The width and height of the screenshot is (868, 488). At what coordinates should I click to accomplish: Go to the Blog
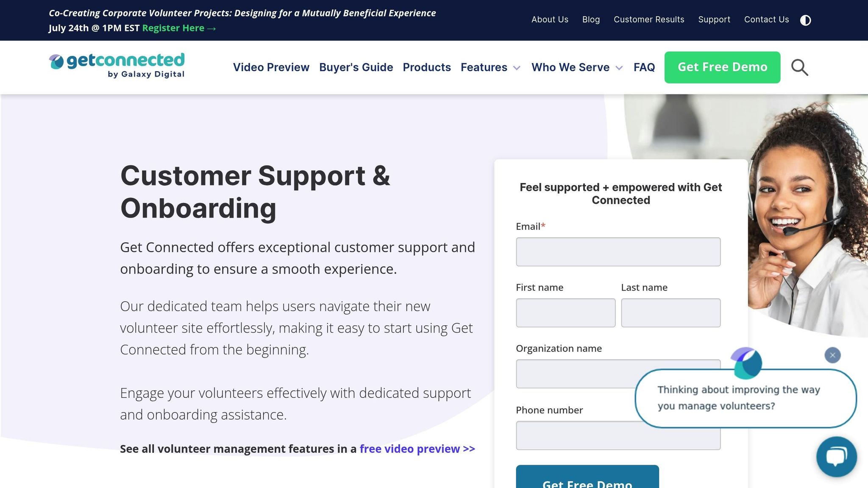tap(591, 19)
